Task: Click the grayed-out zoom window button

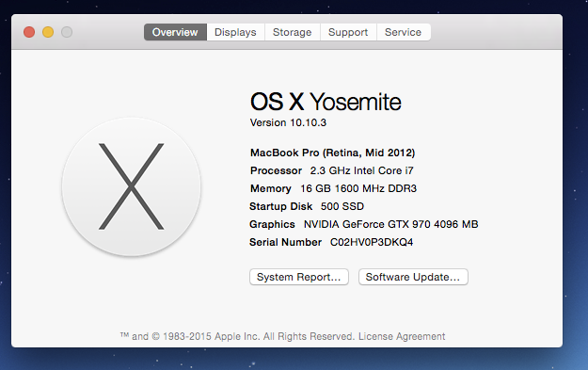Action: point(67,32)
